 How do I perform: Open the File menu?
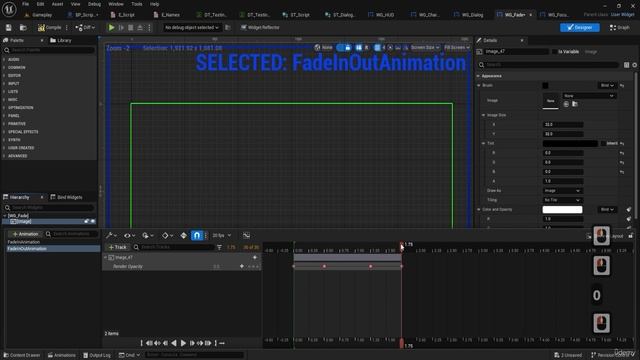coord(25,4)
